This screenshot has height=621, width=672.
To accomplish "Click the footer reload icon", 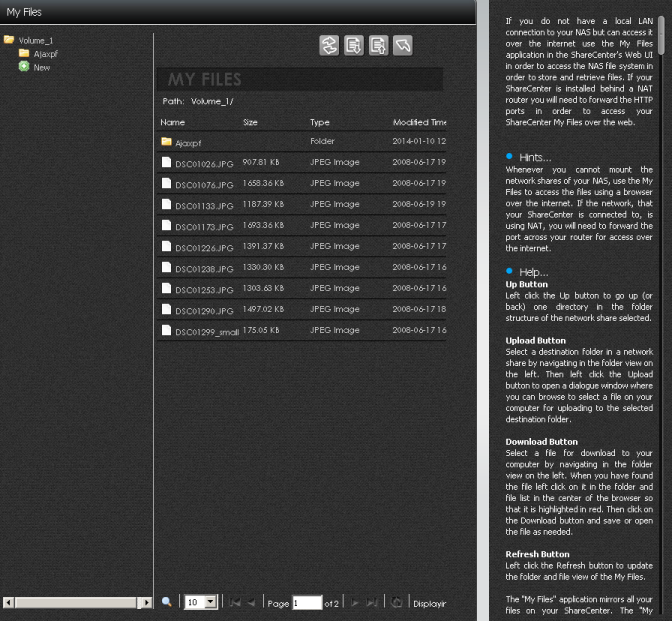I will point(397,602).
